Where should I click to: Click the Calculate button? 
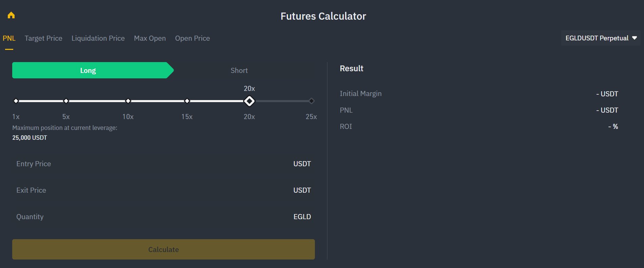[x=163, y=249]
